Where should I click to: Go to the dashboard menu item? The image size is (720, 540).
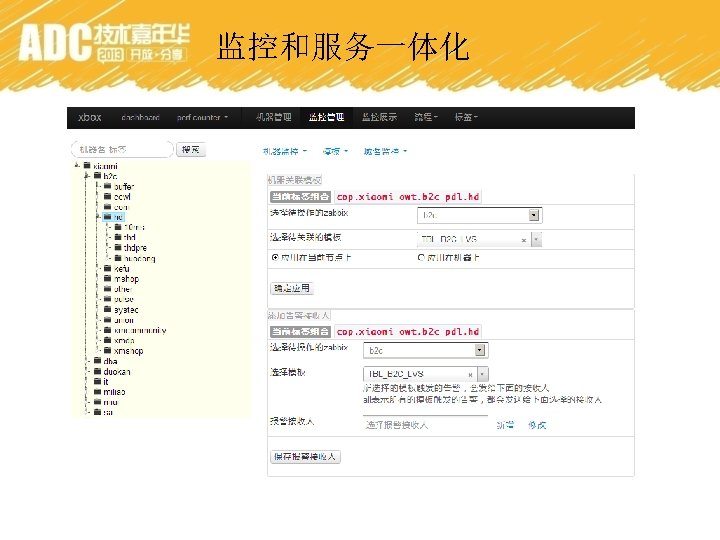pos(140,118)
